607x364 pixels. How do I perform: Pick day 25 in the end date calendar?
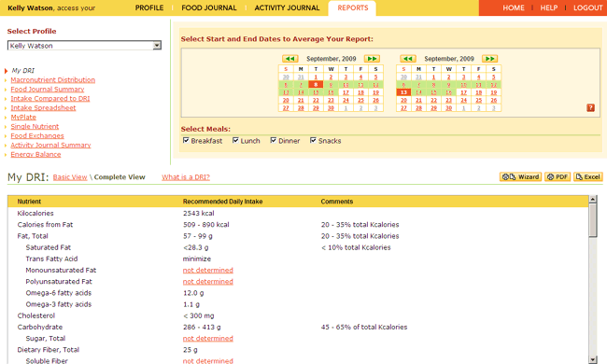[x=478, y=100]
